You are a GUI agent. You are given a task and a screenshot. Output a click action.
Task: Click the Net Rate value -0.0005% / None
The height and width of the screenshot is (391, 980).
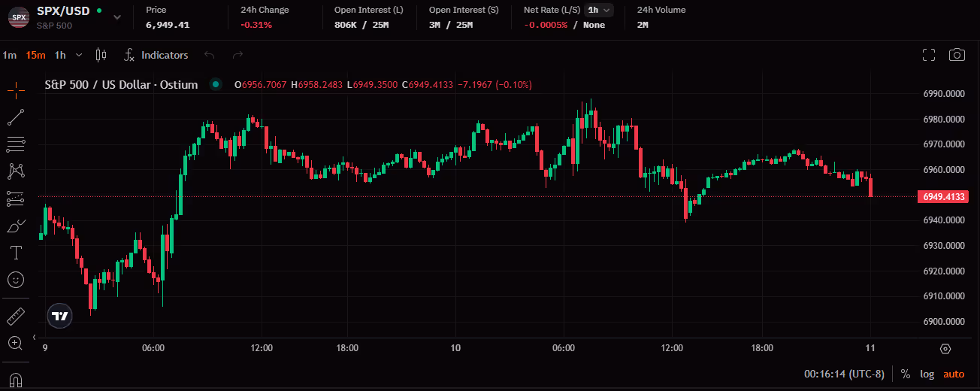tap(564, 25)
